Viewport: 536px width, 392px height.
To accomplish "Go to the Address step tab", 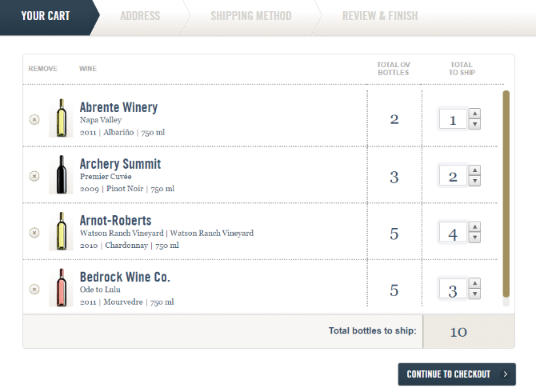I will coord(140,16).
